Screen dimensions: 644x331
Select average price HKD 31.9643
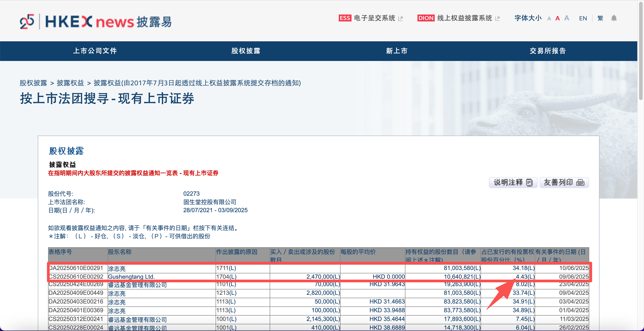[x=387, y=284]
